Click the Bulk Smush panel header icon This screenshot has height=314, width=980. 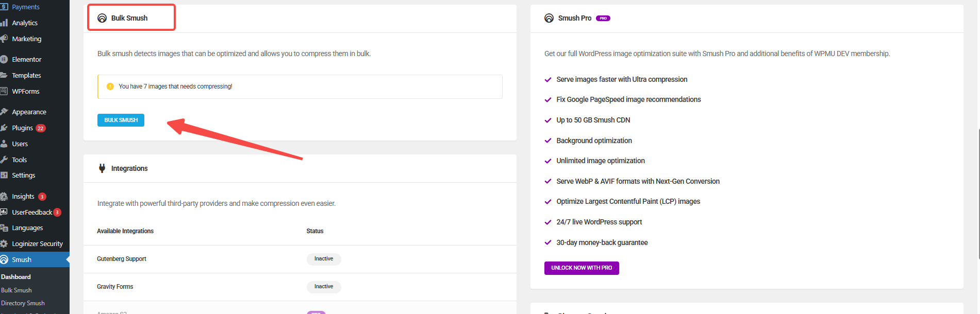click(x=102, y=18)
